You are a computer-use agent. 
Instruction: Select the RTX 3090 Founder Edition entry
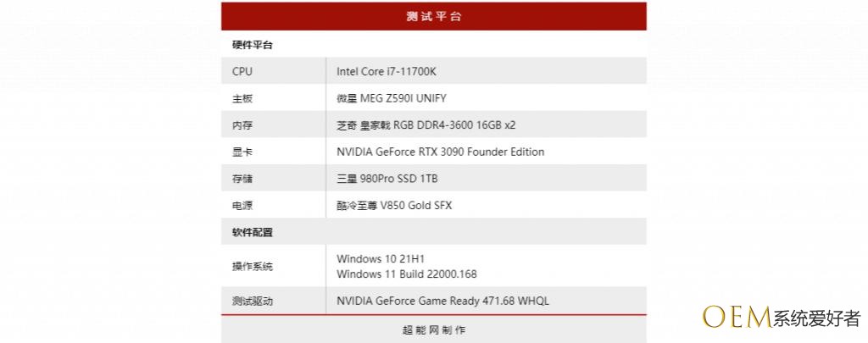click(440, 152)
